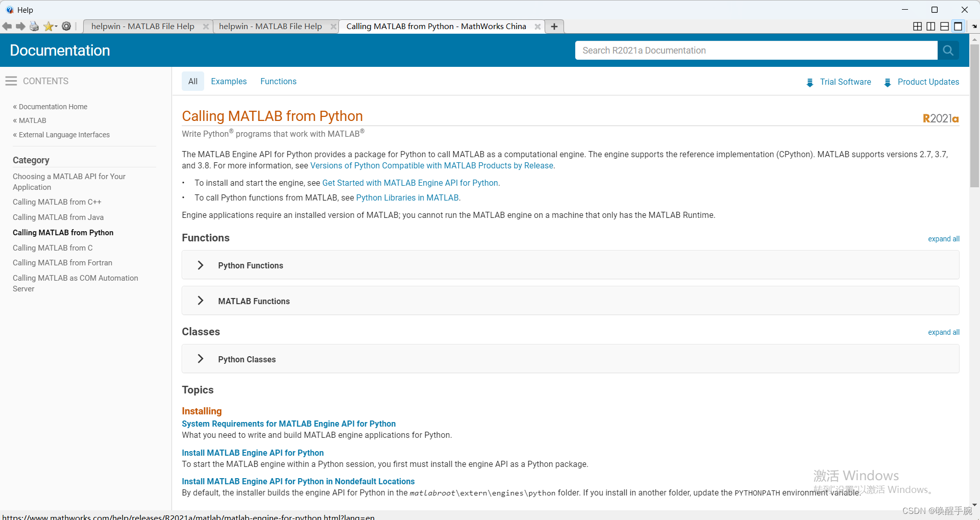
Task: Click the Trial Software download icon
Action: click(x=810, y=82)
